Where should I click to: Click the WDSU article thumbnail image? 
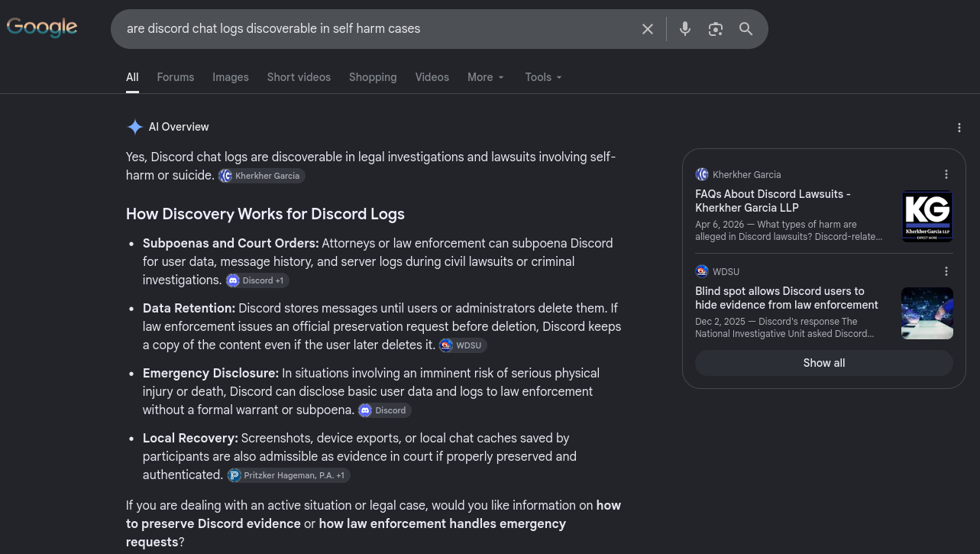[927, 313]
